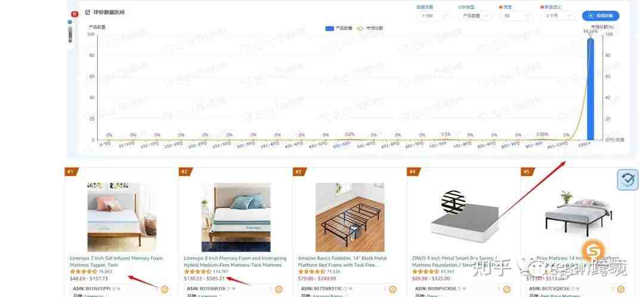Click the blue export button at top right

(x=600, y=16)
